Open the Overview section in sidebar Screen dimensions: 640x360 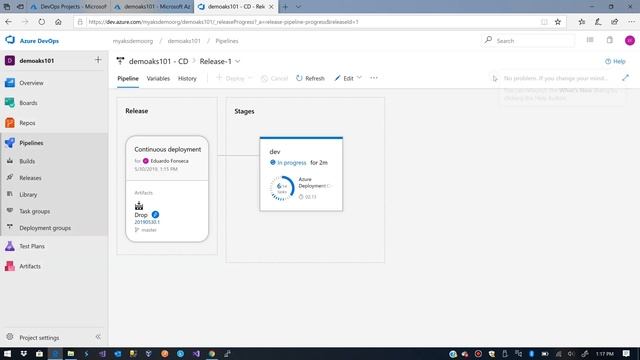pos(31,83)
